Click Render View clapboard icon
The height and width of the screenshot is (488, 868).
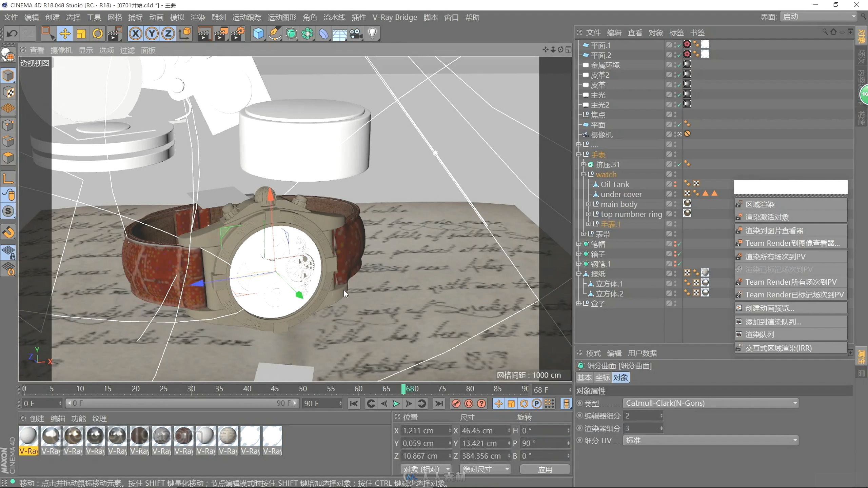coord(204,34)
